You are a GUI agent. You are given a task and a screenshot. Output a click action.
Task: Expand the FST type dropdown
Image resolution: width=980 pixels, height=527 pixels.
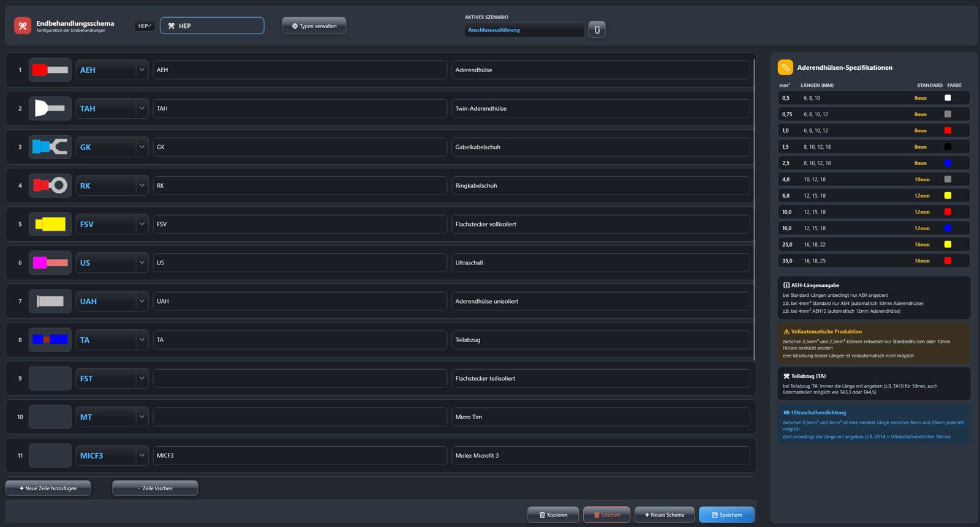pos(142,378)
